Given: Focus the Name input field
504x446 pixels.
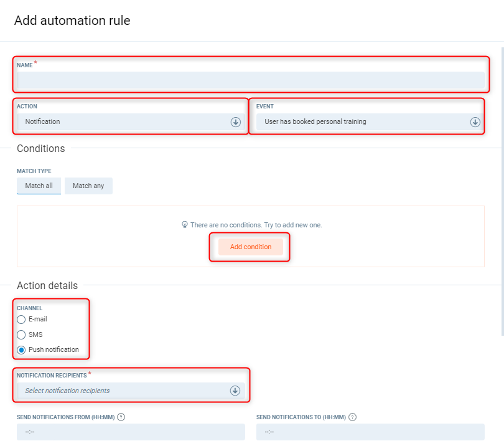Looking at the screenshot, I should pos(250,80).
